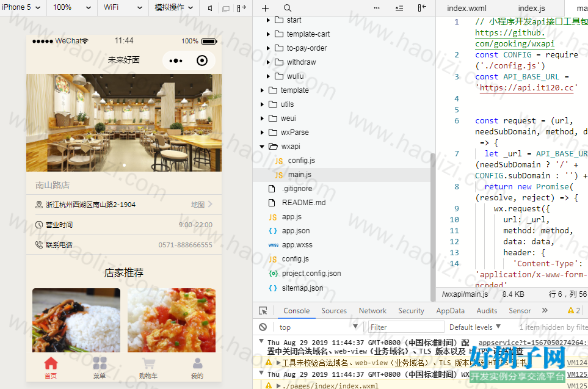Viewport: 588px width, 389px height.
Task: Click the collapse simulator panel icon
Action: (x=242, y=8)
